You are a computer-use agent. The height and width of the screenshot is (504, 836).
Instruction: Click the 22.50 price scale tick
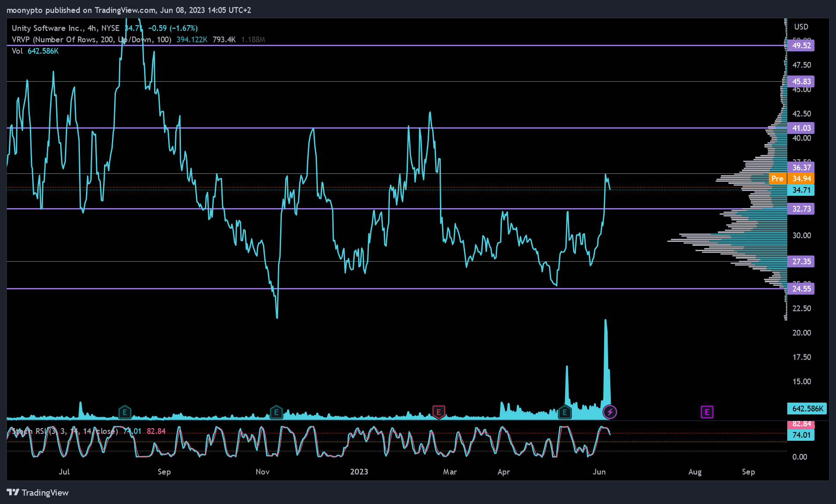click(802, 308)
